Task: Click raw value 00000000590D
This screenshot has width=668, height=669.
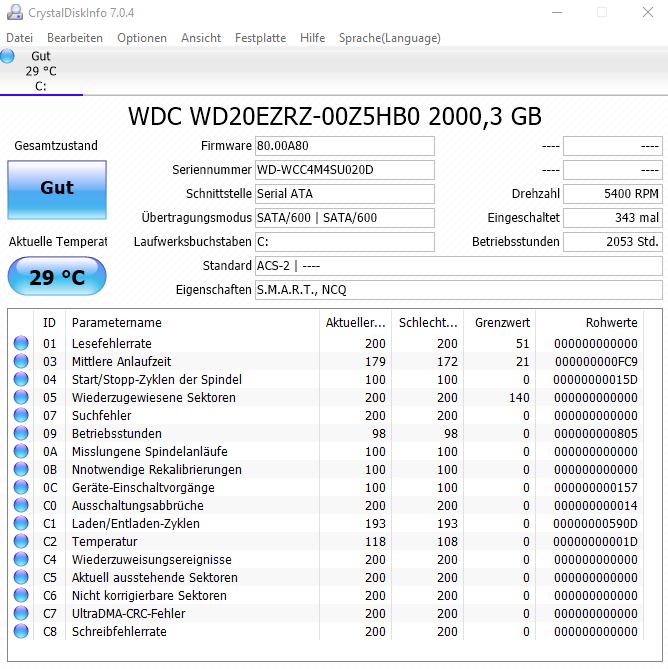Action: [595, 524]
